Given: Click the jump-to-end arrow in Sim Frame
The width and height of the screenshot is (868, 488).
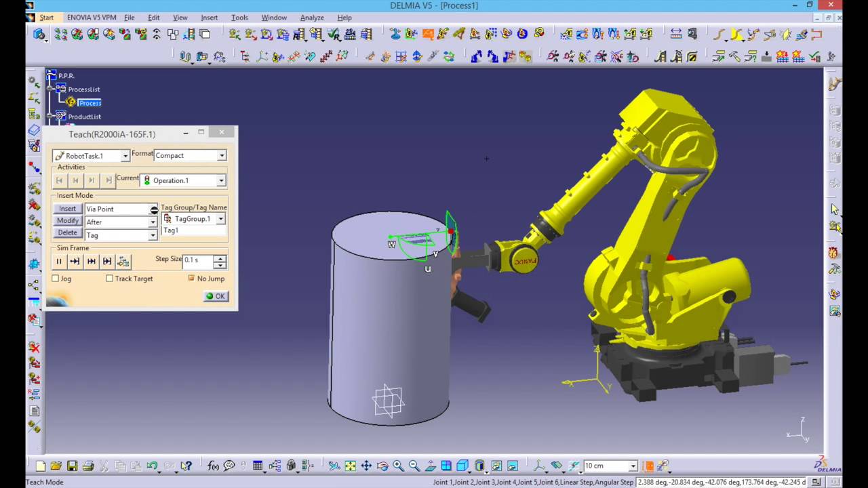Looking at the screenshot, I should click(92, 261).
